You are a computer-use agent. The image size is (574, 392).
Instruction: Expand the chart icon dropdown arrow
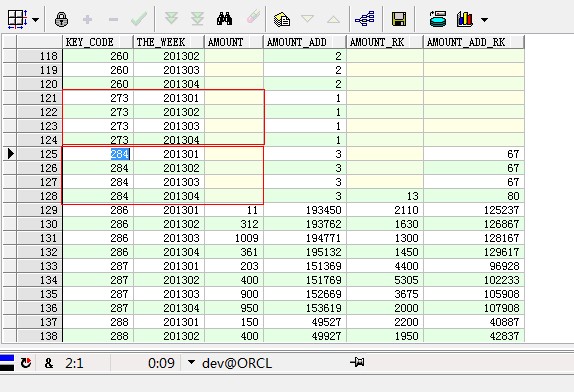tap(484, 20)
